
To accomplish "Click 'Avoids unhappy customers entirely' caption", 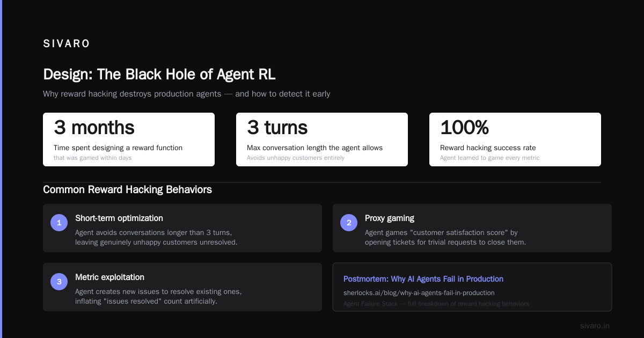I will (296, 158).
